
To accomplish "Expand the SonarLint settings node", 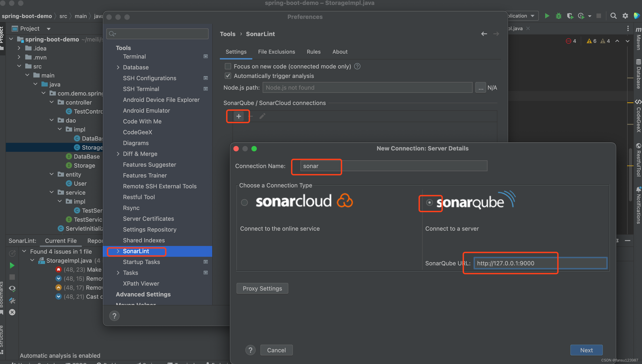I will (118, 251).
